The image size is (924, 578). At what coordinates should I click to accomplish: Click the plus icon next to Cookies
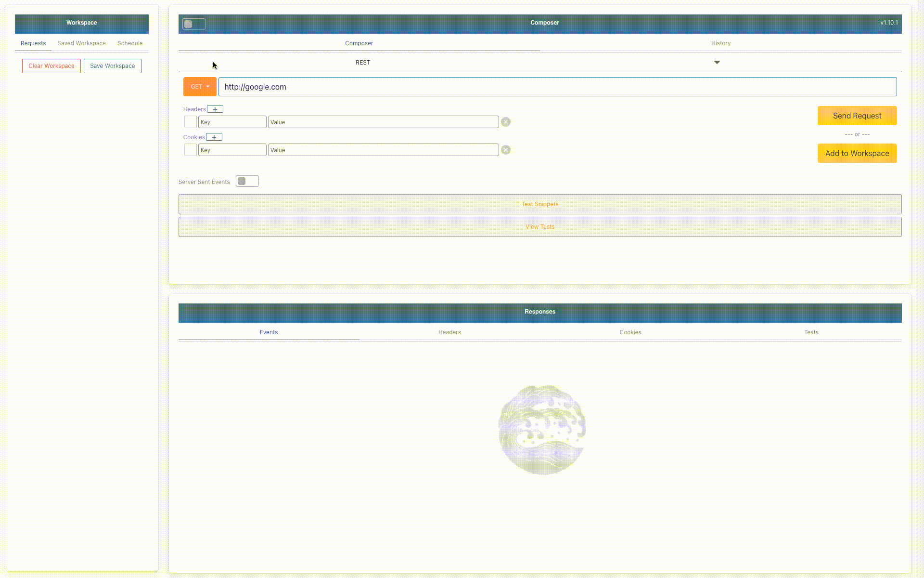tap(214, 137)
